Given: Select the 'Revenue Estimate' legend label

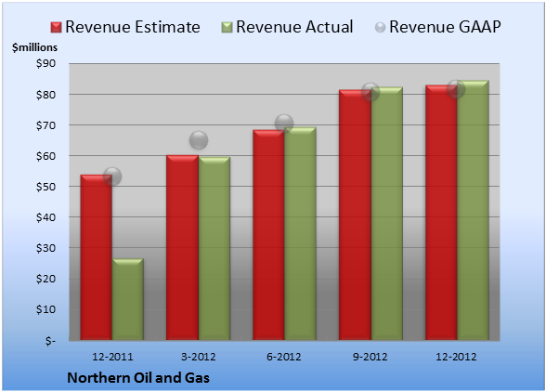Looking at the screenshot, I should point(133,27).
